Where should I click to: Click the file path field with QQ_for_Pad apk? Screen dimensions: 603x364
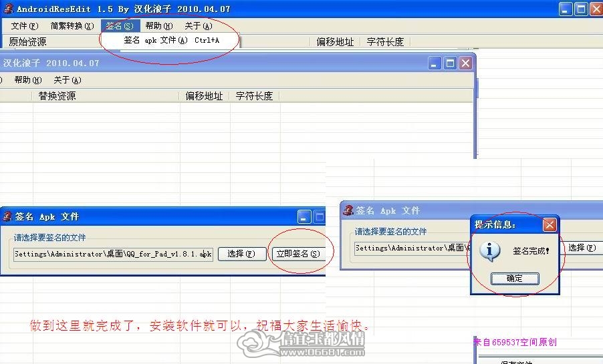tap(113, 254)
